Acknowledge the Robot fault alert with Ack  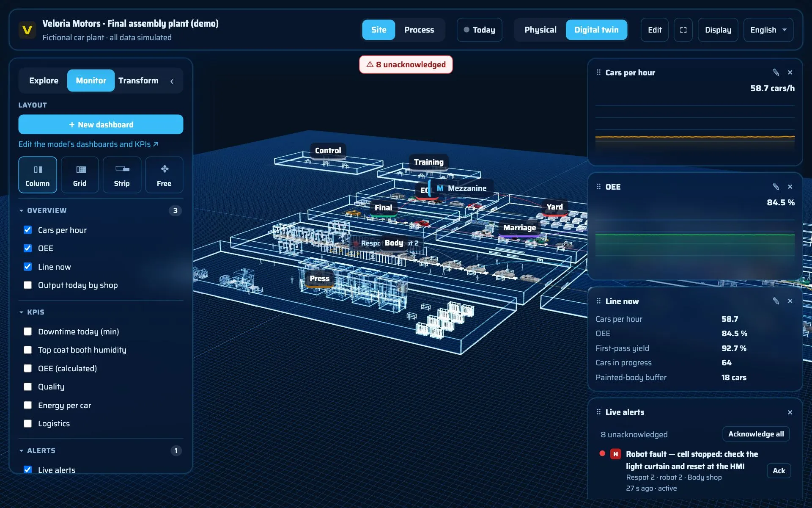tap(779, 471)
